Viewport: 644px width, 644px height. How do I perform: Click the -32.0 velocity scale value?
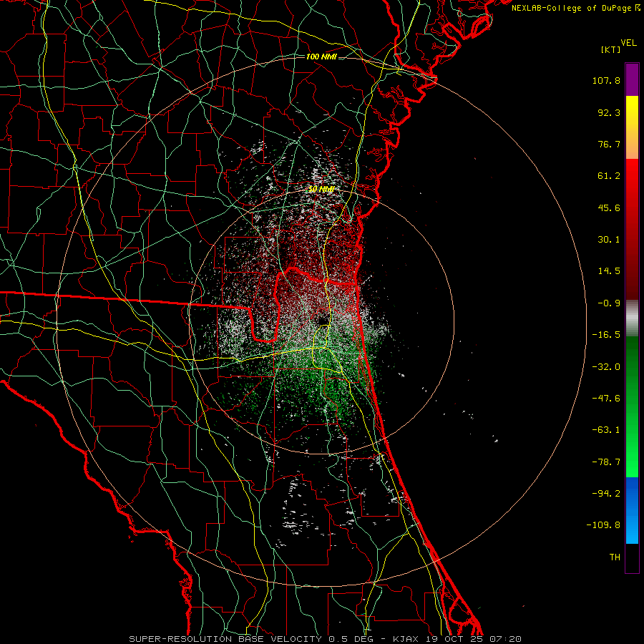coord(606,367)
